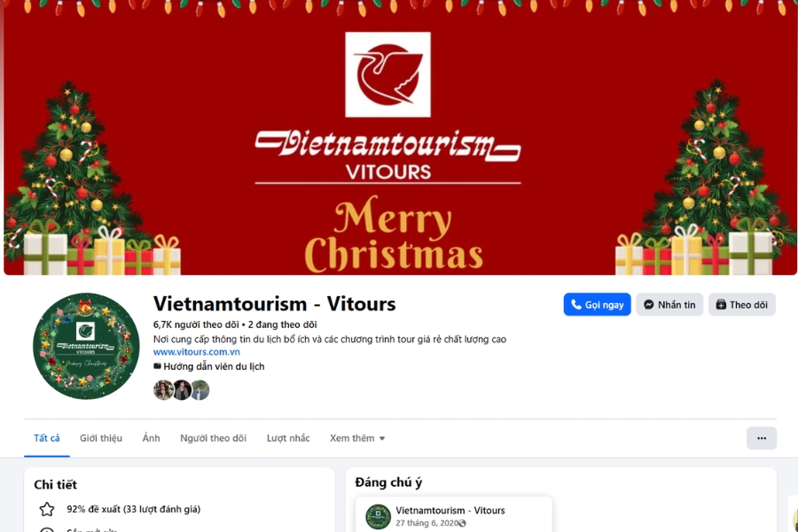
Task: Click the star icon beside 92% đề xuất
Action: (47, 509)
